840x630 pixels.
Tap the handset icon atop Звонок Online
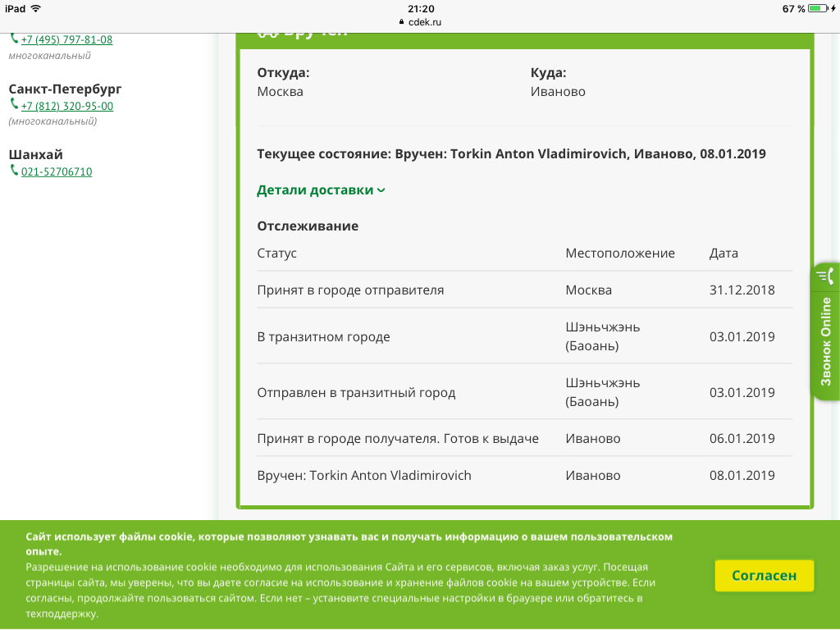point(825,276)
